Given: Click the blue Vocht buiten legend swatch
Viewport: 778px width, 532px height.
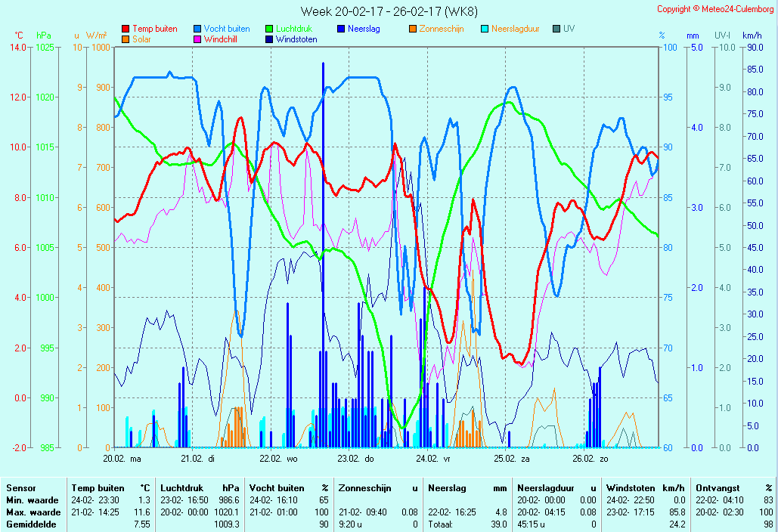Looking at the screenshot, I should [197, 29].
